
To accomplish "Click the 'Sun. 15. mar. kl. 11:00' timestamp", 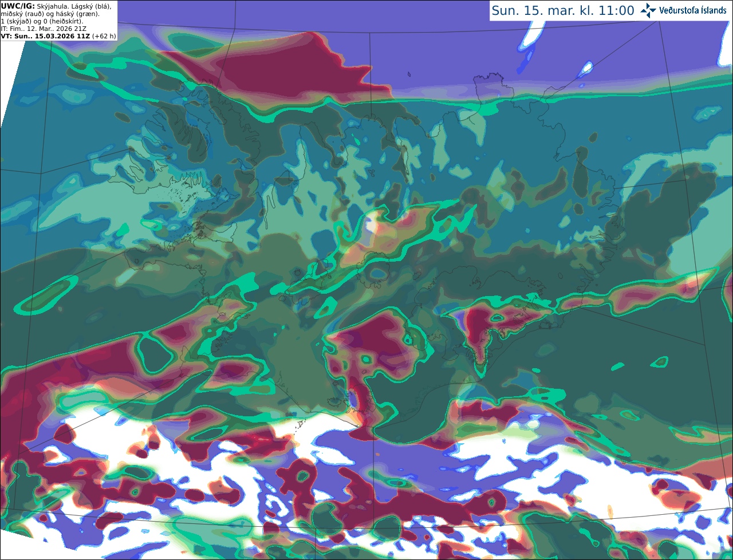I will tap(563, 10).
